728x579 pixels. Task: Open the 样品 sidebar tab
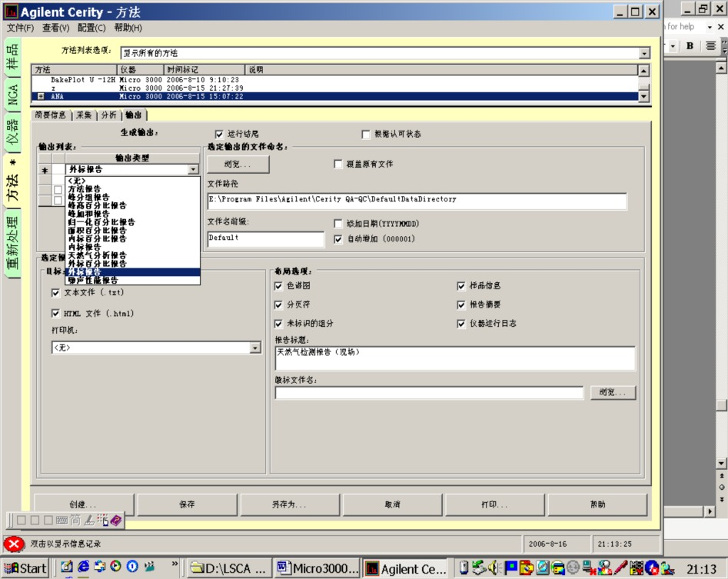point(12,57)
